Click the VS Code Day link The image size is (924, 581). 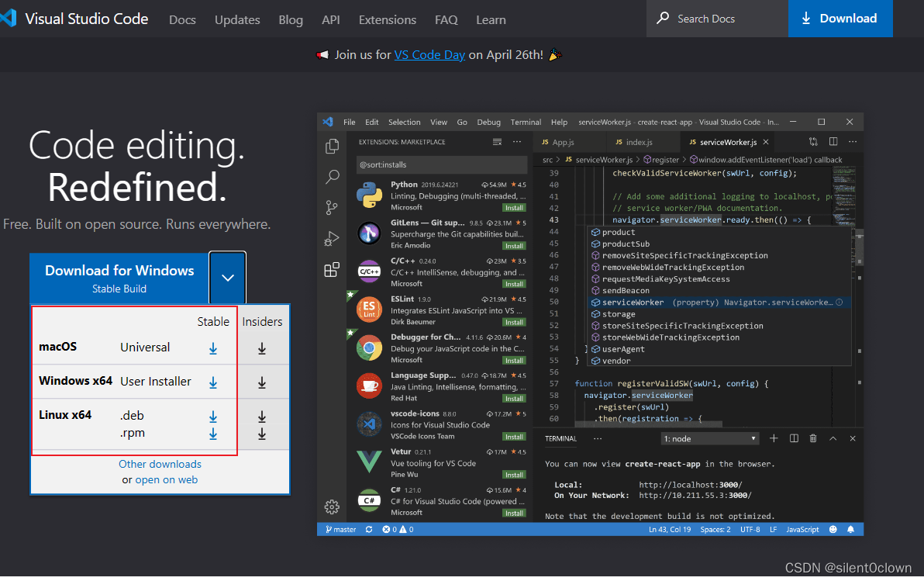click(429, 54)
